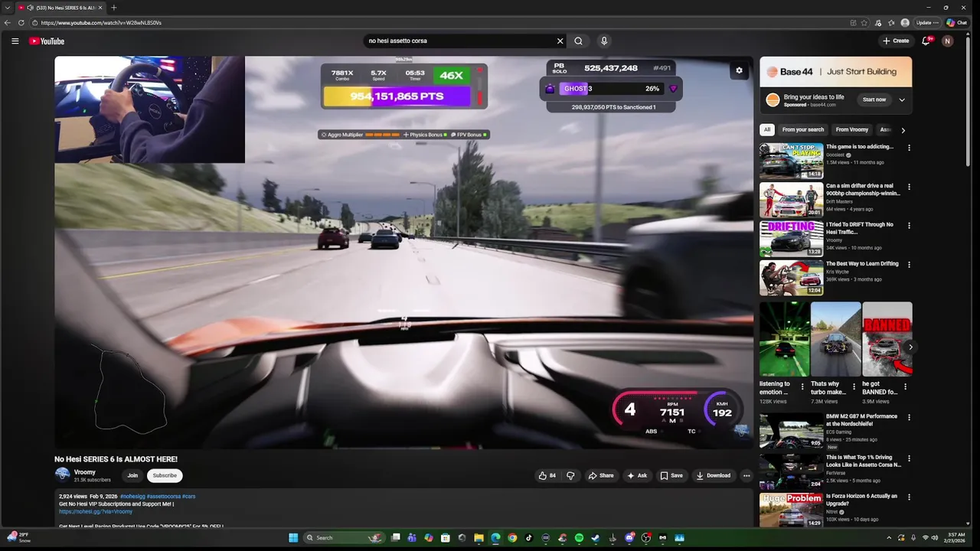
Task: Open Vroomy channel avatar
Action: (x=62, y=474)
